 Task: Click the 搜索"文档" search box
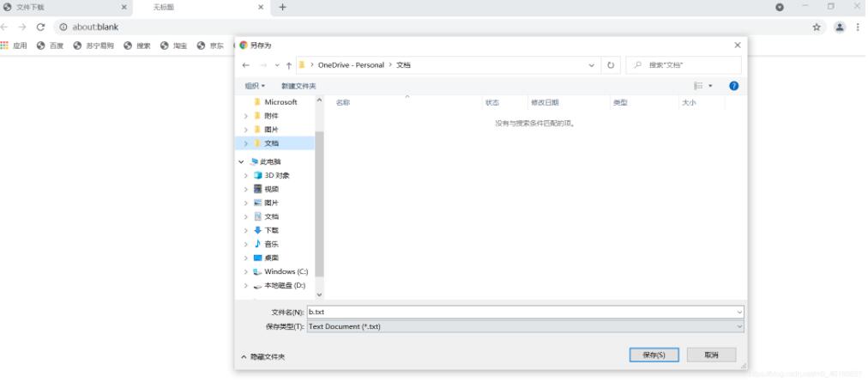(684, 65)
